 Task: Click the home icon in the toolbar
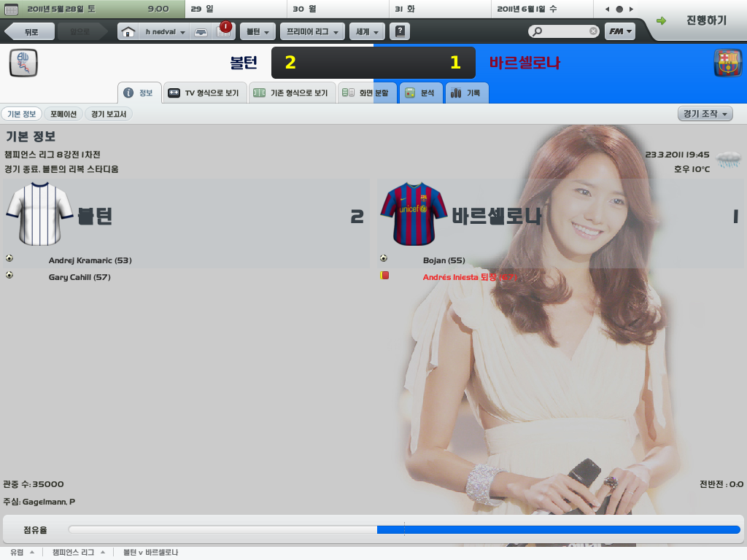(x=128, y=32)
